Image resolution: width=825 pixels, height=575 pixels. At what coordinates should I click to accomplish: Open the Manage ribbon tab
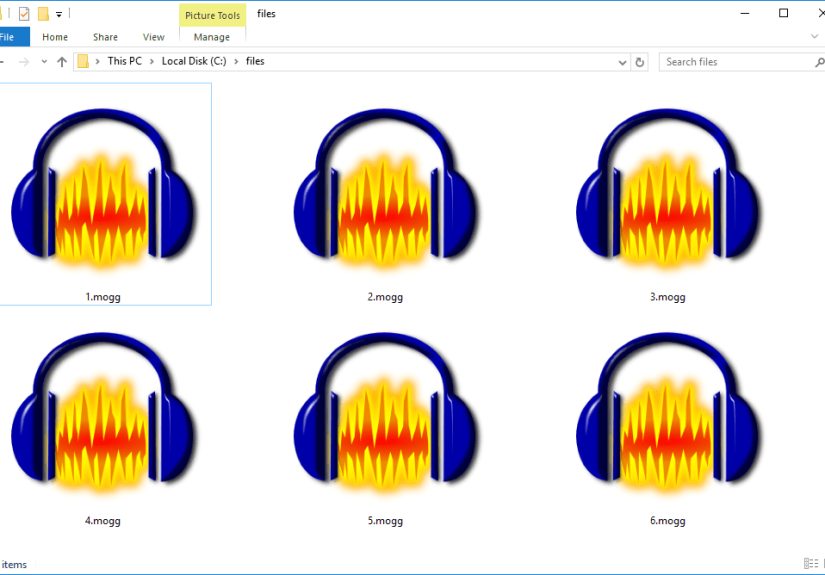tap(212, 37)
